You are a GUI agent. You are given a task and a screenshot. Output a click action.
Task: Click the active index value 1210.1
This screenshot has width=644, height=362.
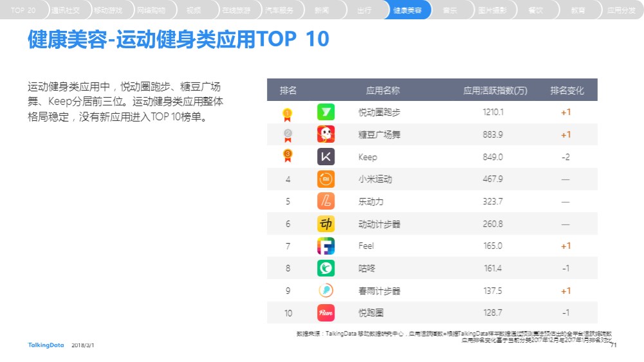[493, 112]
